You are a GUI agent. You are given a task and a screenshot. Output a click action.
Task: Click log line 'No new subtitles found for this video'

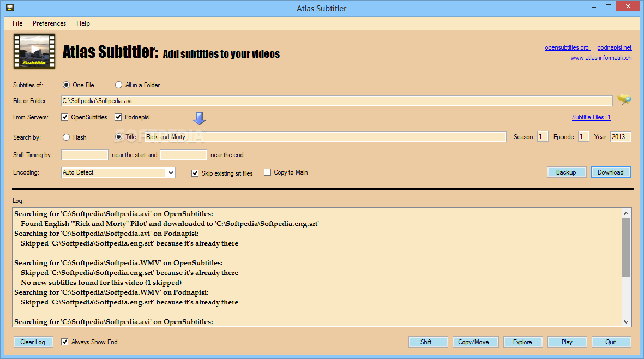pyautogui.click(x=101, y=283)
